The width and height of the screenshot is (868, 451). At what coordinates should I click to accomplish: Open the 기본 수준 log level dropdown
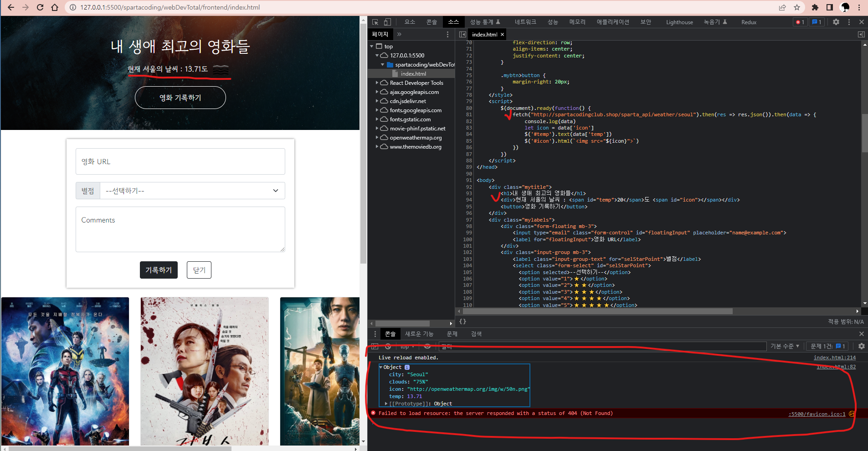(x=785, y=347)
